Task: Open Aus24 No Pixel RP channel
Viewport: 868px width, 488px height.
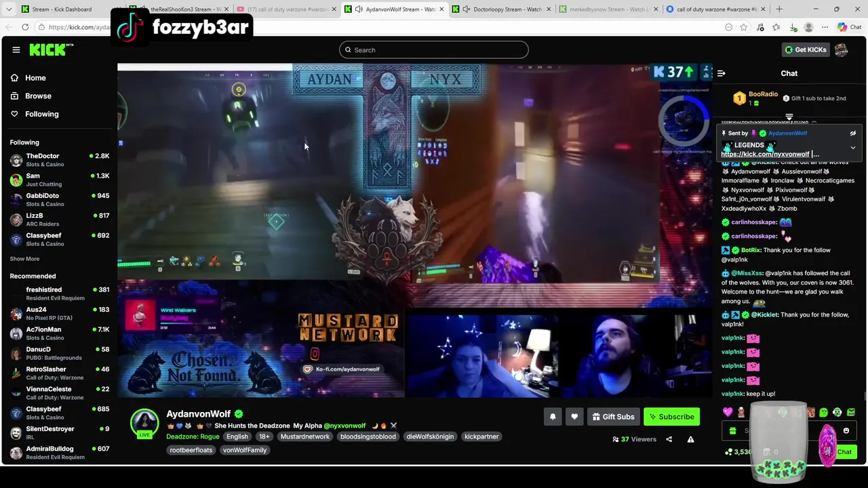Action: pos(60,314)
